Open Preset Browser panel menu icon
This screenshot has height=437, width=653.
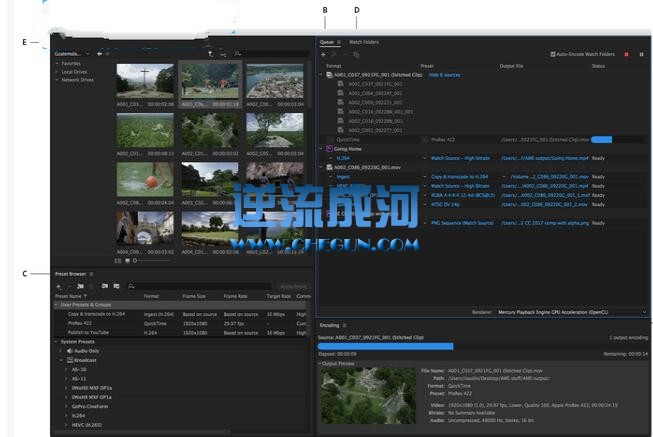91,274
